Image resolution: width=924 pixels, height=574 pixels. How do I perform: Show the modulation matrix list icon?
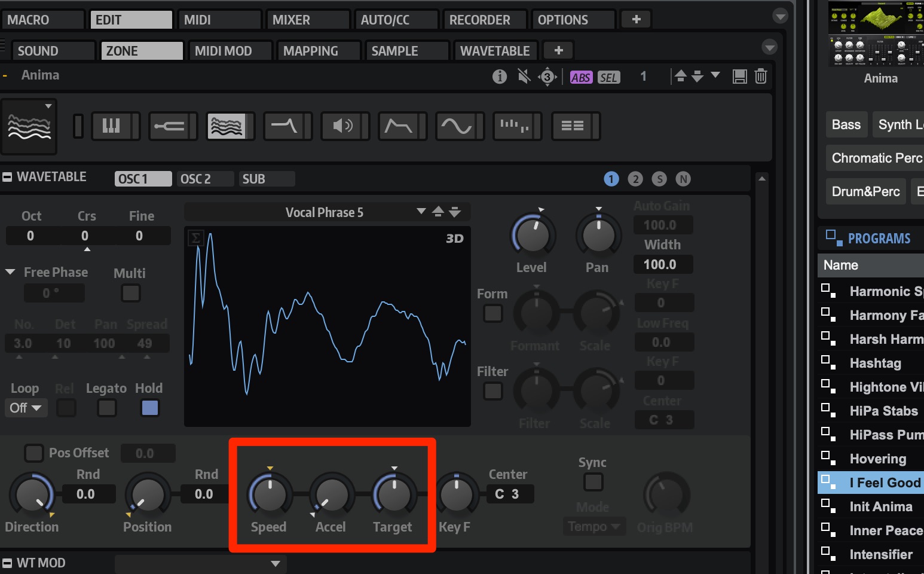572,126
